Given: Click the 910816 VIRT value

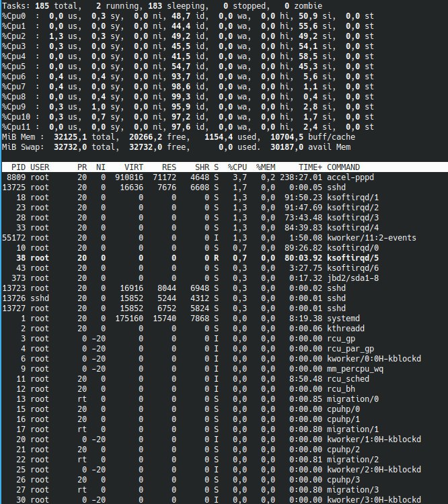Looking at the screenshot, I should click(129, 177).
